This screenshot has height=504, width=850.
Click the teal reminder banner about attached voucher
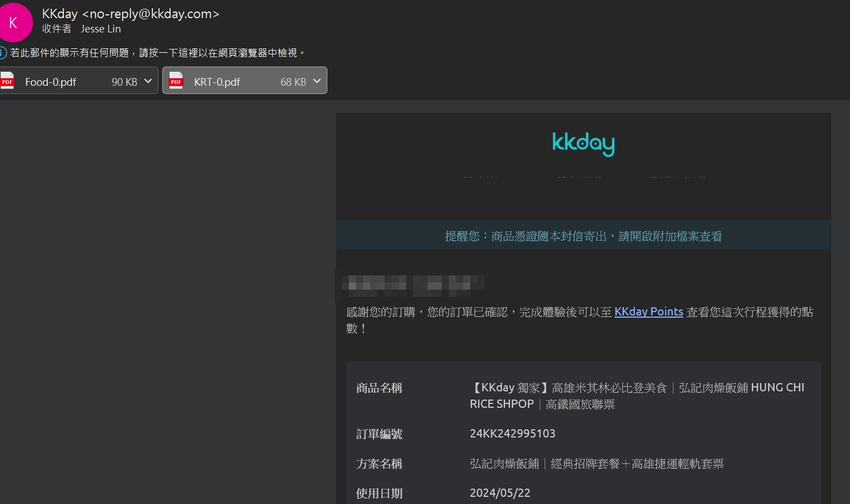click(583, 235)
